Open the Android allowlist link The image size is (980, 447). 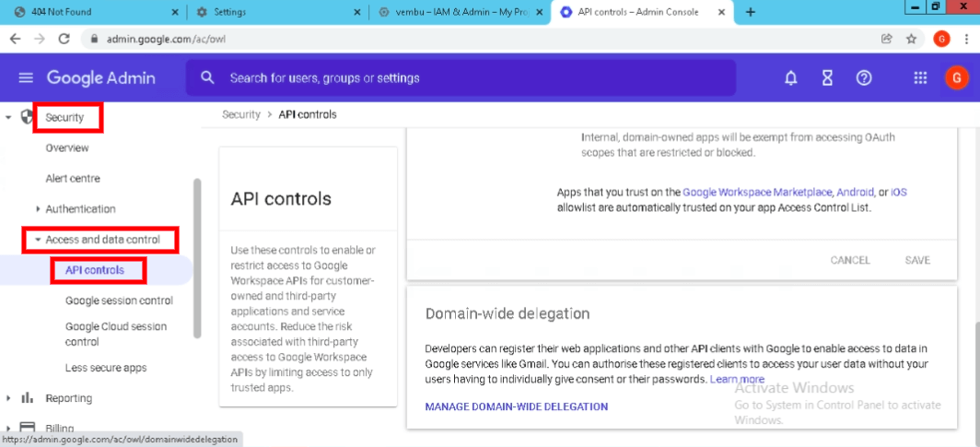coord(855,192)
